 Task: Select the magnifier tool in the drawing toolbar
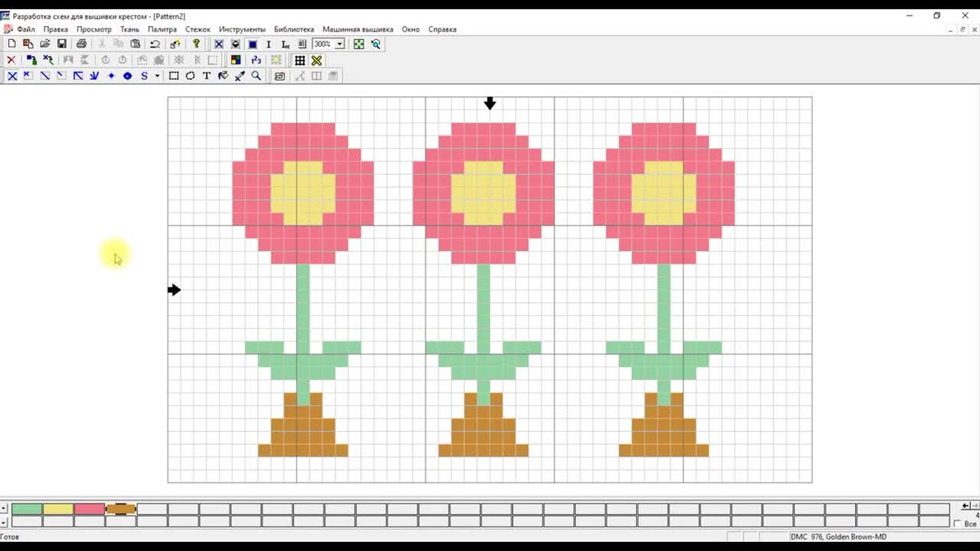click(x=256, y=76)
